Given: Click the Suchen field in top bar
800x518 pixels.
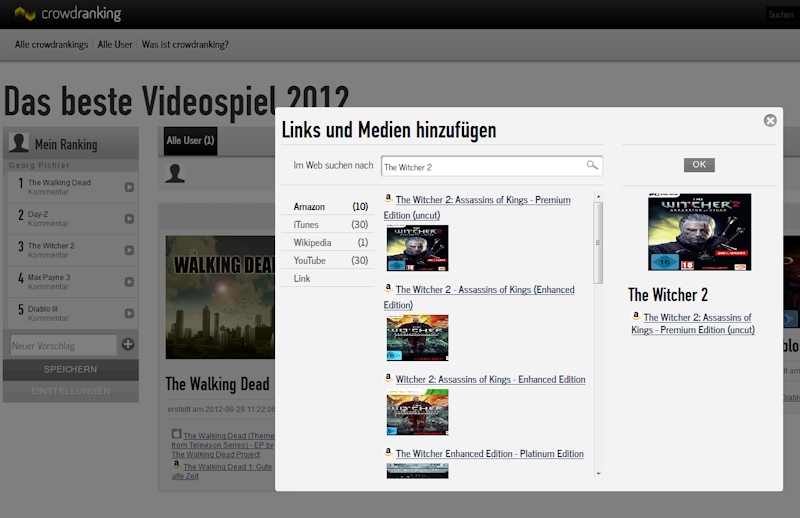Looking at the screenshot, I should [781, 14].
